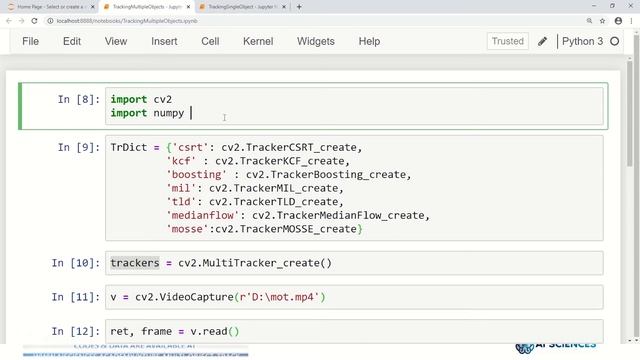
Task: Click the In [8] prompt label
Action: tap(79, 99)
